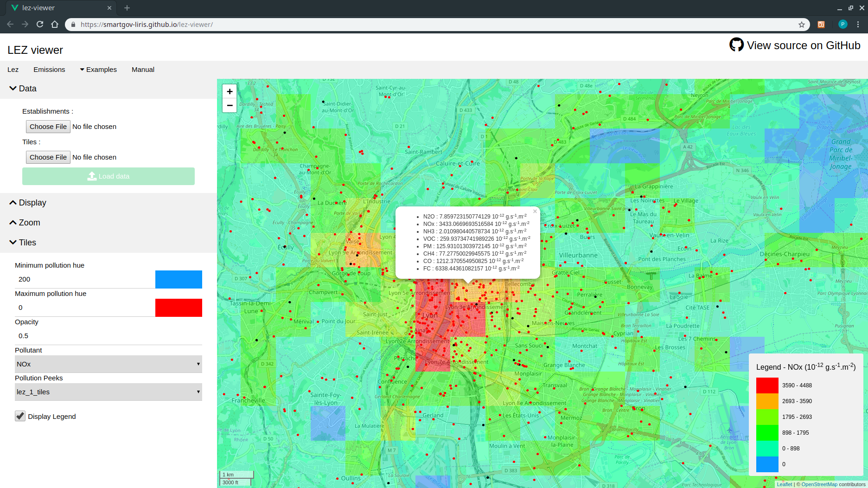Go back to previous page in browser
This screenshot has height=488, width=868.
[x=10, y=24]
